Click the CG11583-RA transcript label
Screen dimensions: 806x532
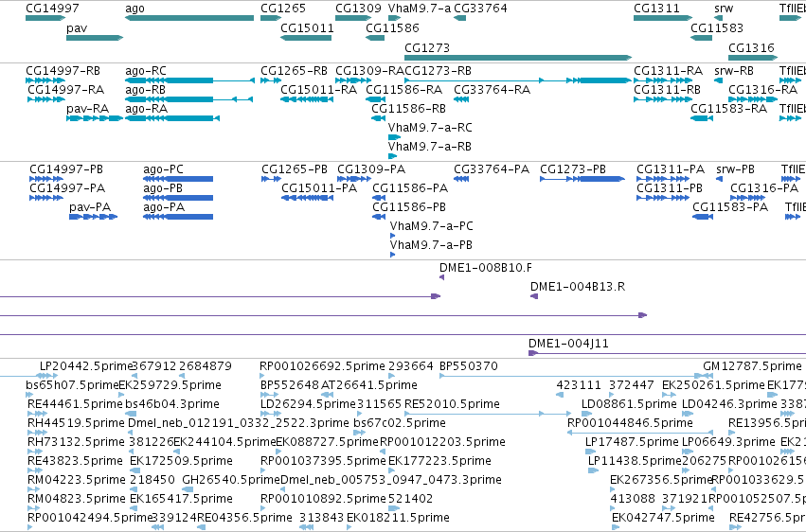pyautogui.click(x=729, y=108)
